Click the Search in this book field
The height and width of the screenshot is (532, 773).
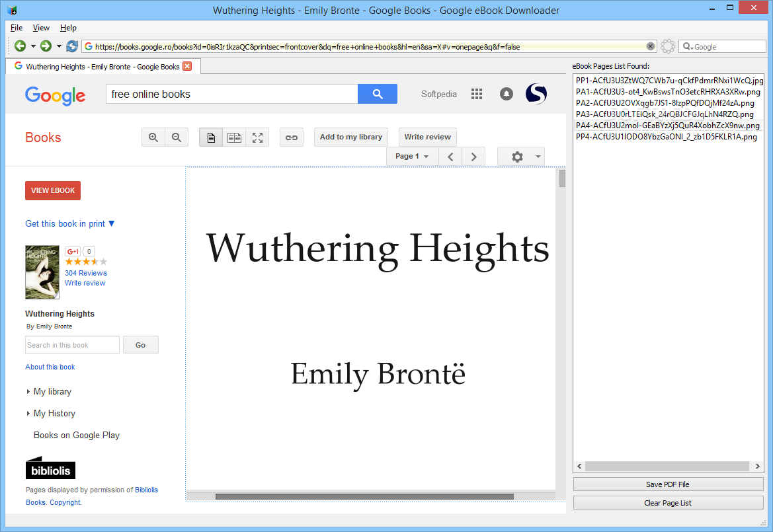72,345
